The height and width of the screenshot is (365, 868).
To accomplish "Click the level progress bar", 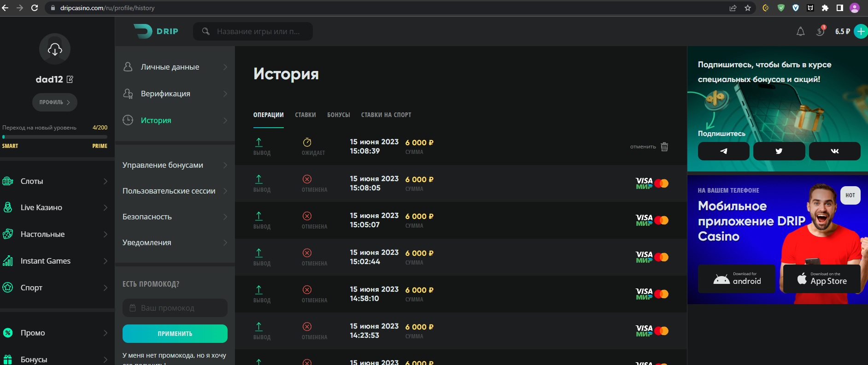I will point(55,137).
